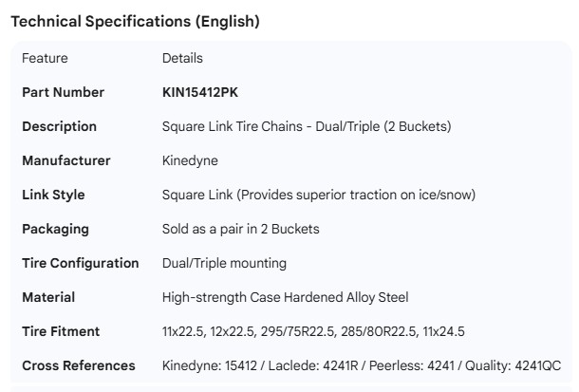Click the Details column header
Image resolution: width=579 pixels, height=392 pixels.
(x=182, y=58)
